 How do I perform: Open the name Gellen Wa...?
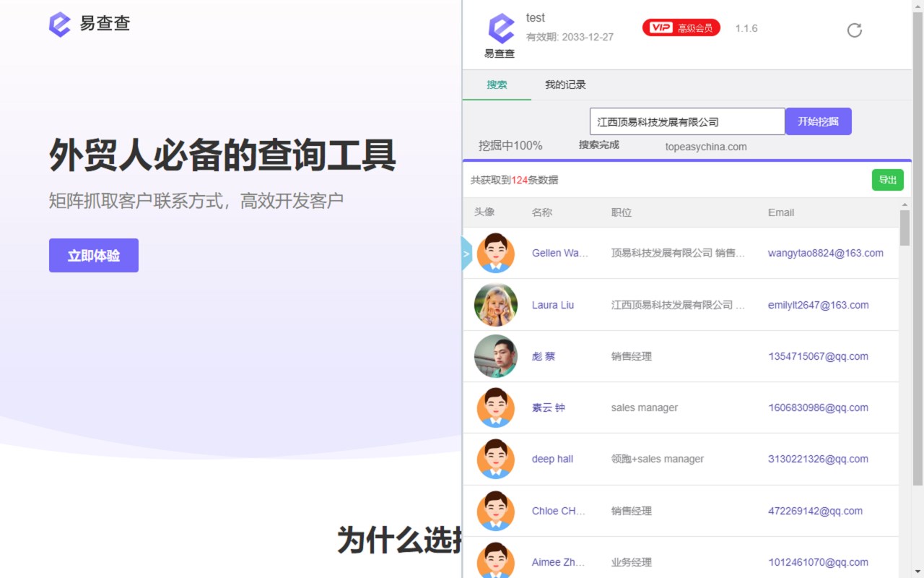tap(560, 253)
